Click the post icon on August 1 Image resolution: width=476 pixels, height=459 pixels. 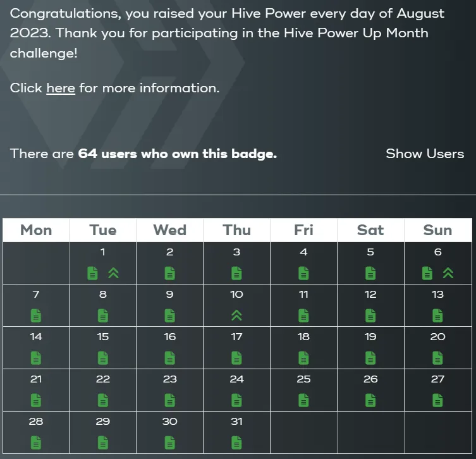click(x=92, y=273)
